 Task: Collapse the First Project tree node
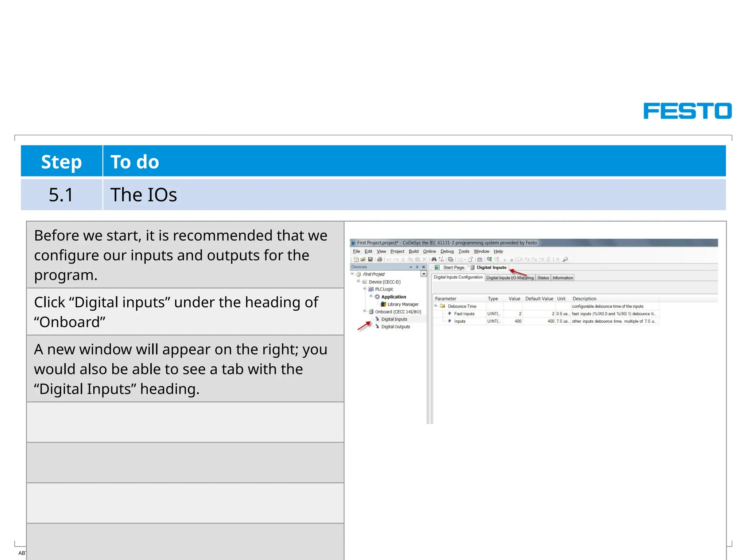click(x=352, y=273)
